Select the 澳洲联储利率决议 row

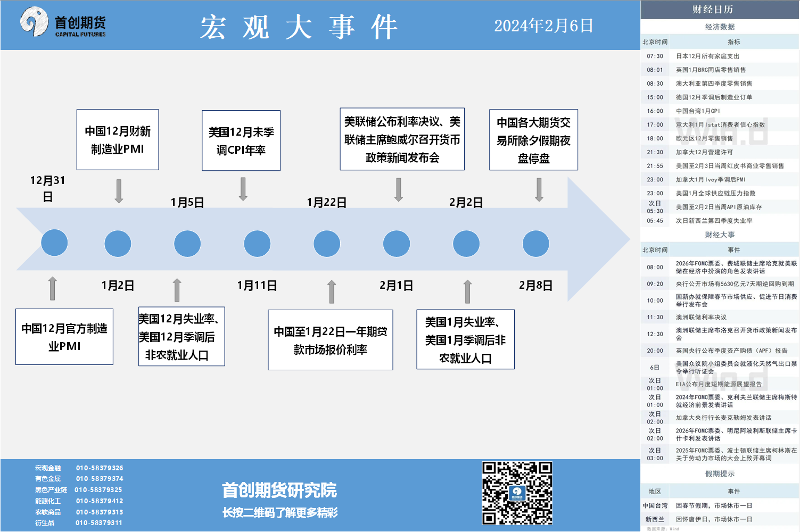[720, 317]
